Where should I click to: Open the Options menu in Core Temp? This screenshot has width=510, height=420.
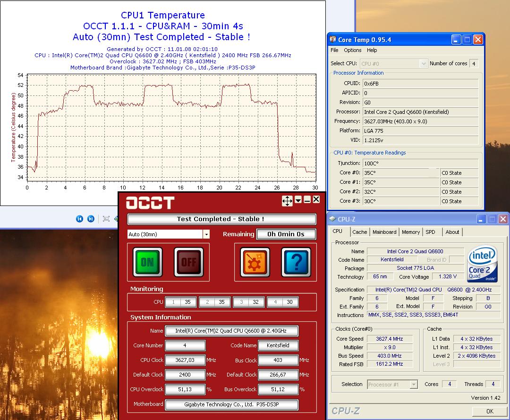pos(353,50)
